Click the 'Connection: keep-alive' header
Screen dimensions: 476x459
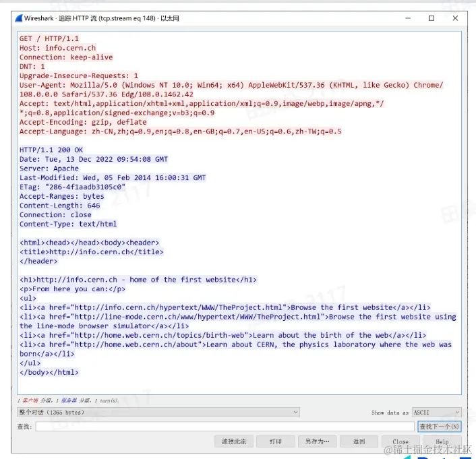66,57
